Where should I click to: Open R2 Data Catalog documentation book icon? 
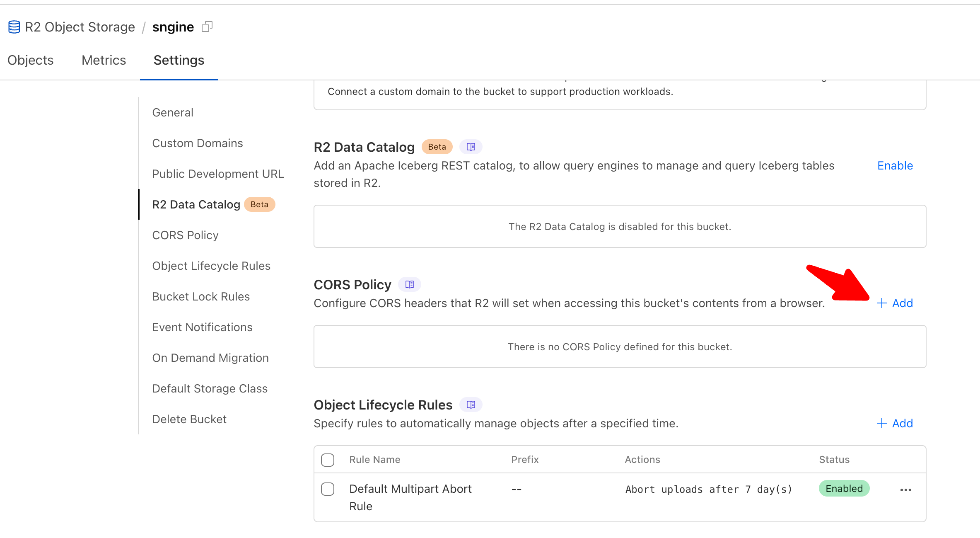pos(471,147)
